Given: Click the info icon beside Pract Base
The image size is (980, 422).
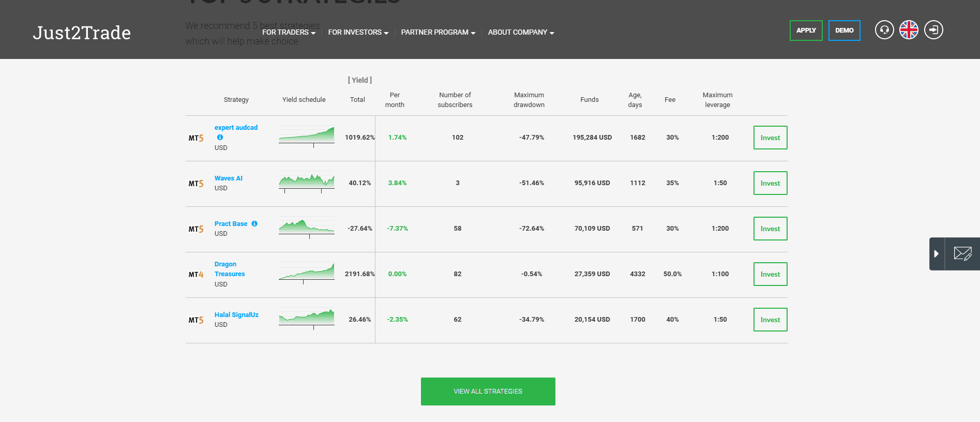Looking at the screenshot, I should [x=254, y=224].
